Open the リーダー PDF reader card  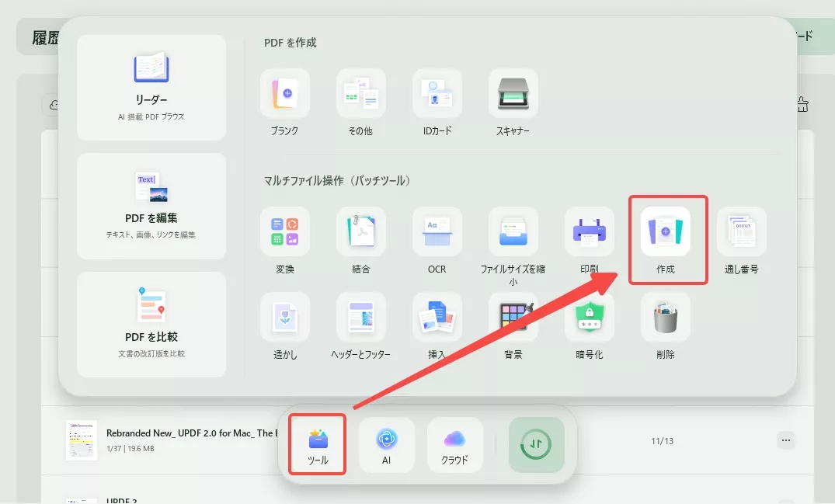[151, 88]
